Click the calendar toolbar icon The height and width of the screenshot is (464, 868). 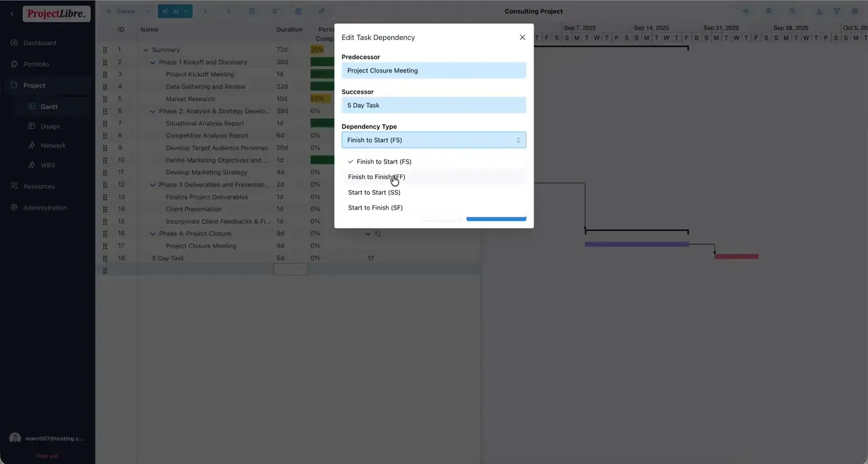[x=298, y=12]
